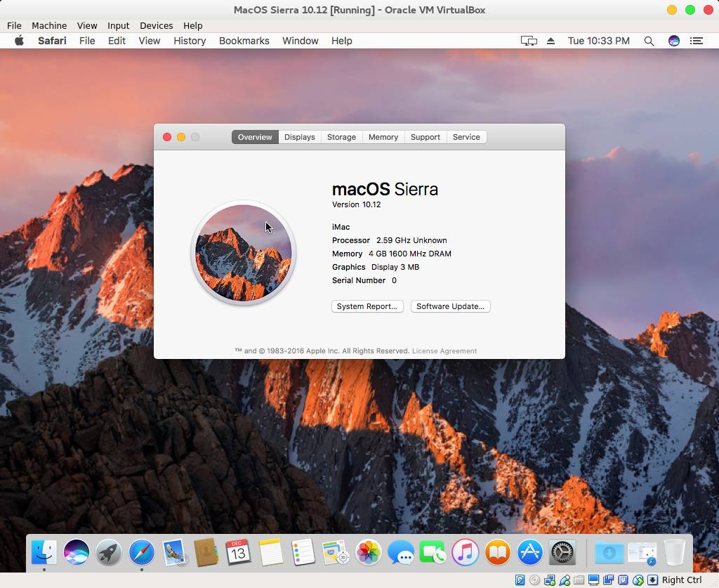Open Mail stamp icon in the Dock
Viewport: 719px width, 588px height.
point(174,551)
